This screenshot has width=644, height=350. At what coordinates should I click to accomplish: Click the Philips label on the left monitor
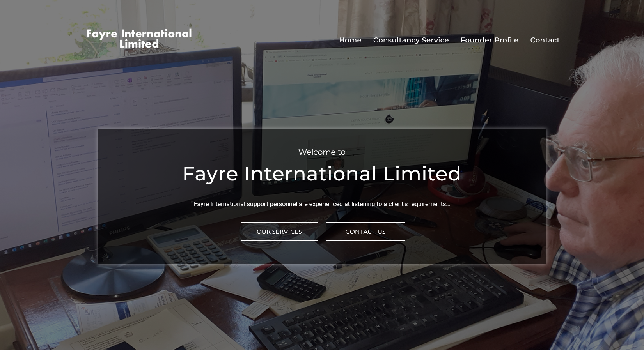[119, 231]
